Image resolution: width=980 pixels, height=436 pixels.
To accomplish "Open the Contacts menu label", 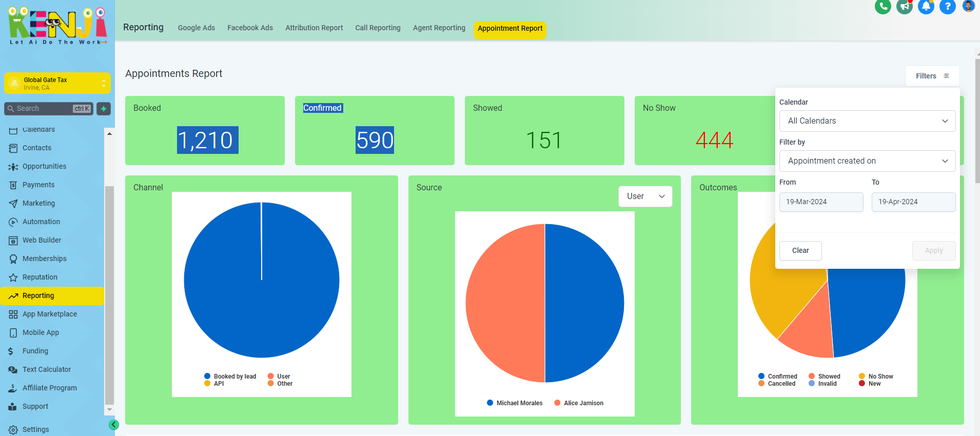I will pos(37,148).
